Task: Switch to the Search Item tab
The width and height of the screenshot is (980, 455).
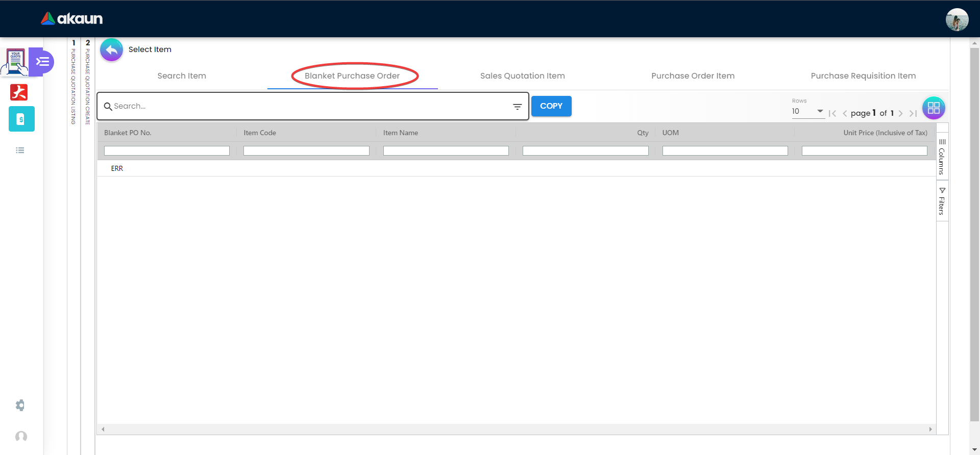Action: point(182,76)
